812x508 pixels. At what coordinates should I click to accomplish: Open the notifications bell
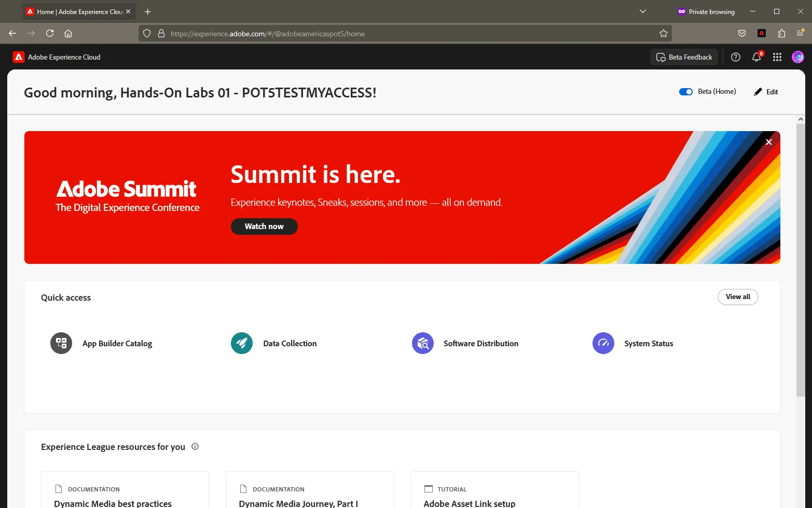click(x=757, y=57)
